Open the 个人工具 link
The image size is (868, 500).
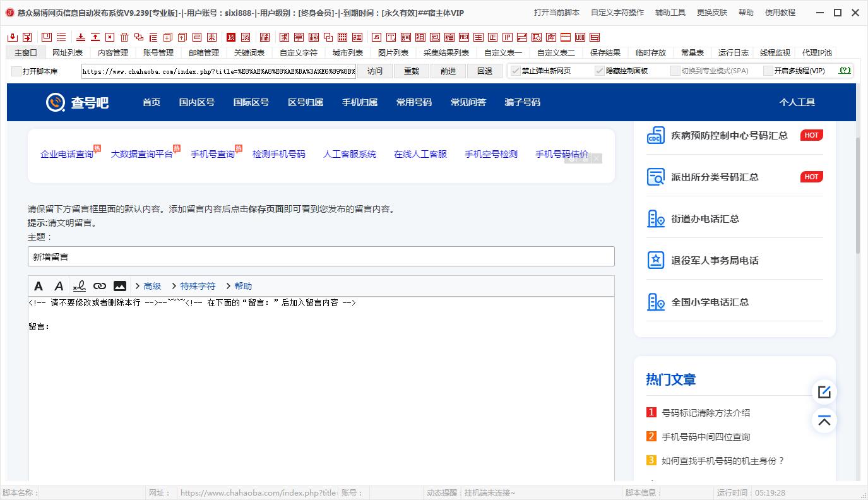point(797,102)
